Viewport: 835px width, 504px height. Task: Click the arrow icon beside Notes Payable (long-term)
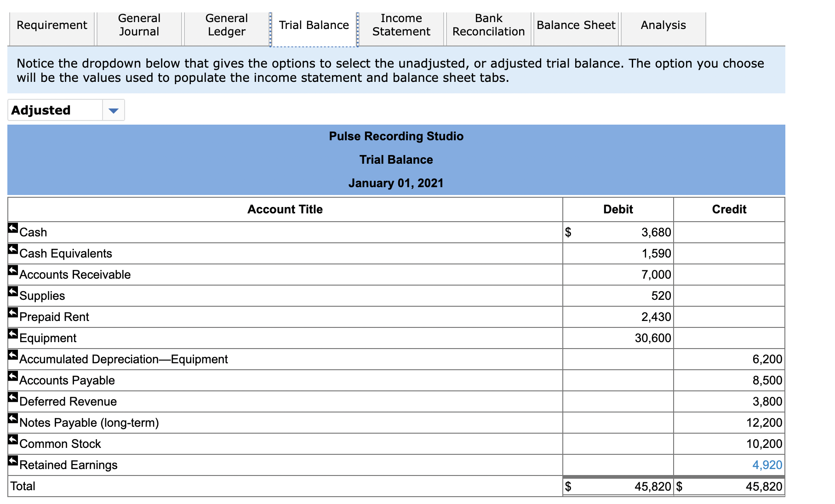pyautogui.click(x=13, y=418)
